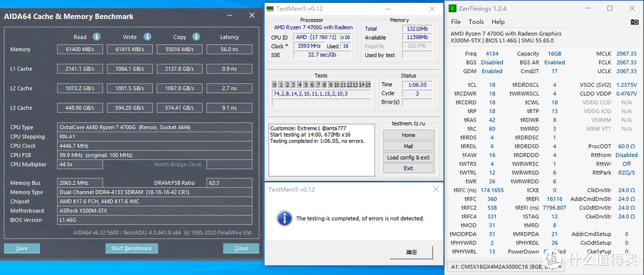The height and width of the screenshot is (275, 644).
Task: Click the Freq value 4134 in ZenTimings
Action: point(491,54)
